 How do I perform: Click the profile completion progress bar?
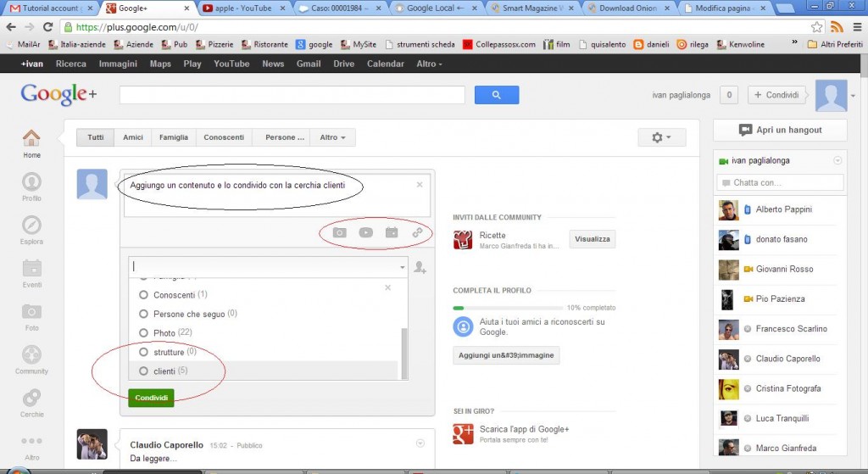tap(509, 308)
